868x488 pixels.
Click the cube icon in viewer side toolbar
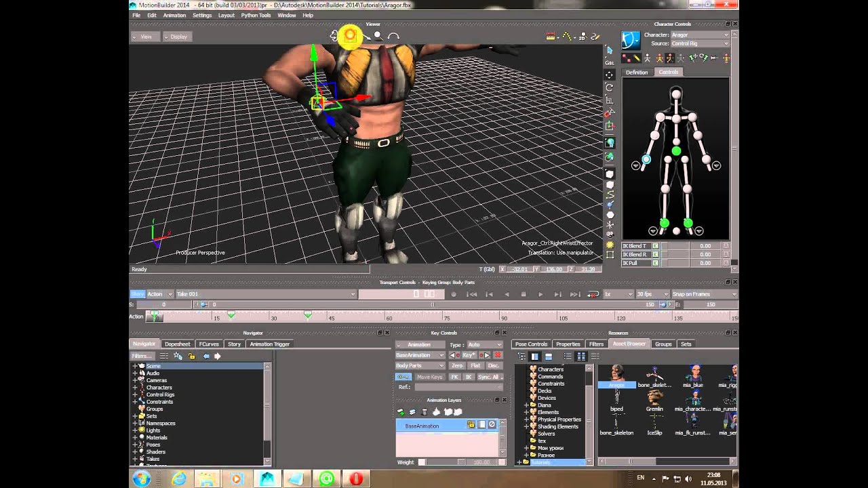pos(609,174)
